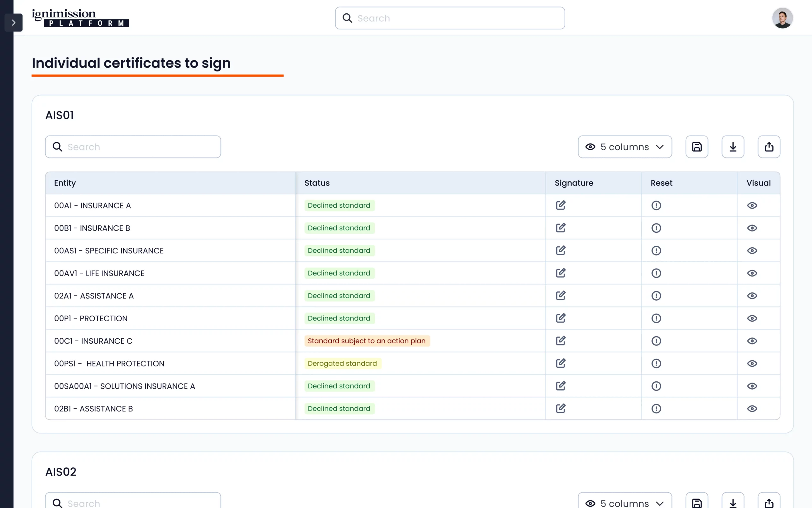This screenshot has width=812, height=508.
Task: Click the AIS01 share/export icon button
Action: [769, 147]
